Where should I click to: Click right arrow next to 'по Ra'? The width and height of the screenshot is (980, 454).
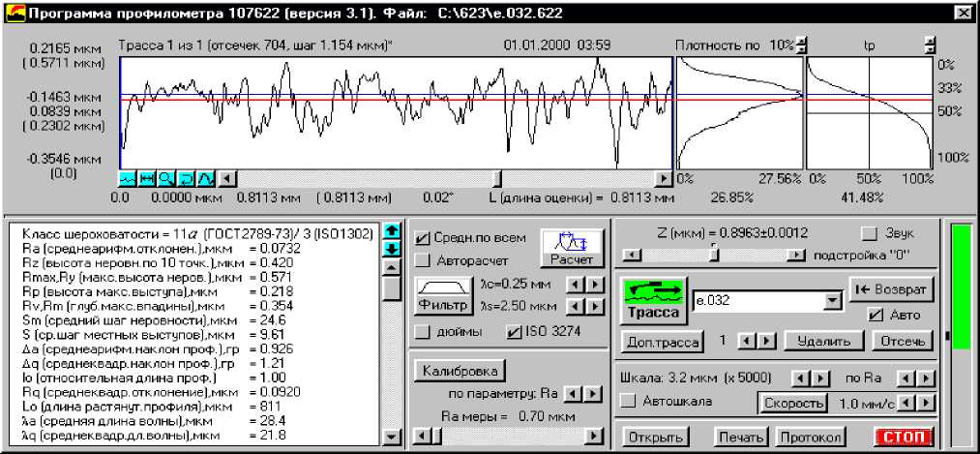[x=926, y=378]
